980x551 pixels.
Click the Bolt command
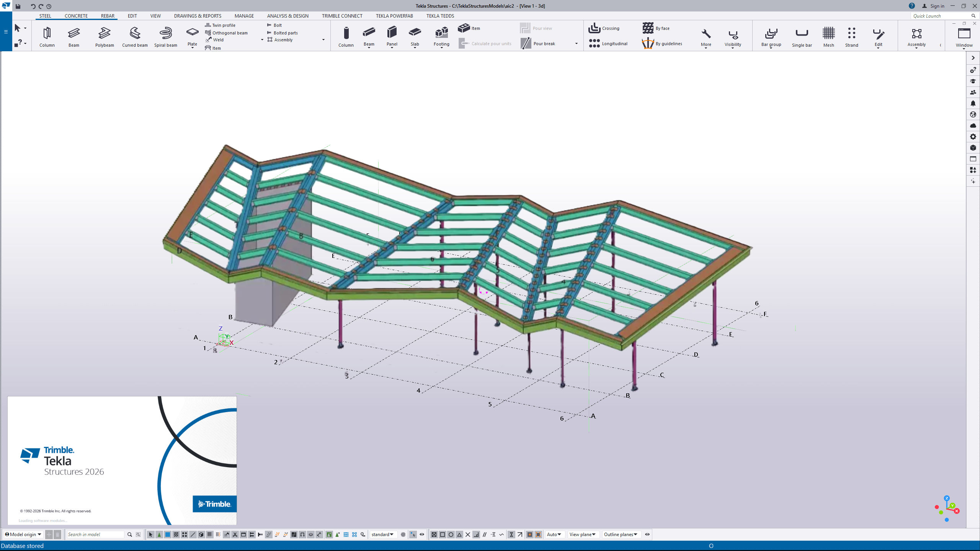click(274, 25)
